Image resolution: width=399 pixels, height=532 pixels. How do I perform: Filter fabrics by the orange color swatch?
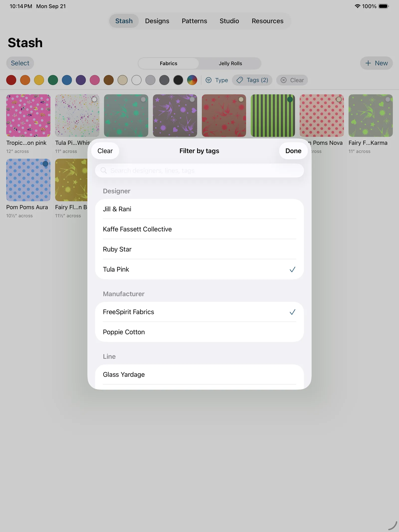(25, 80)
